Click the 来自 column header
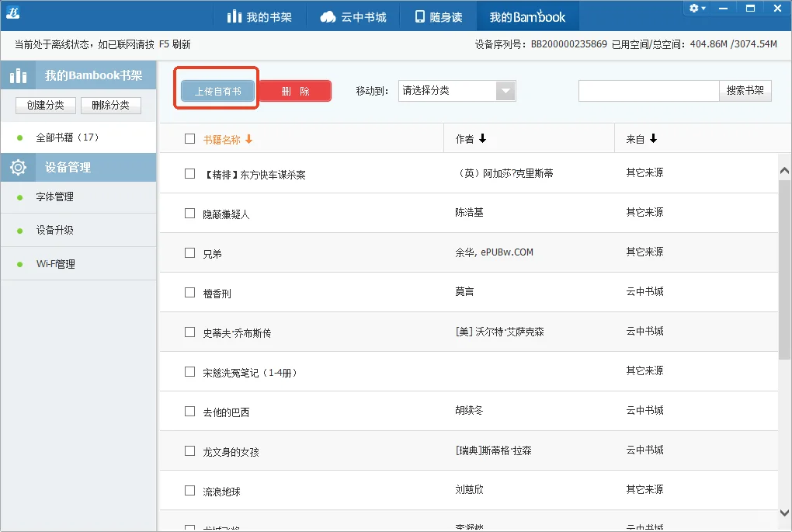The height and width of the screenshot is (532, 792). pyautogui.click(x=635, y=139)
